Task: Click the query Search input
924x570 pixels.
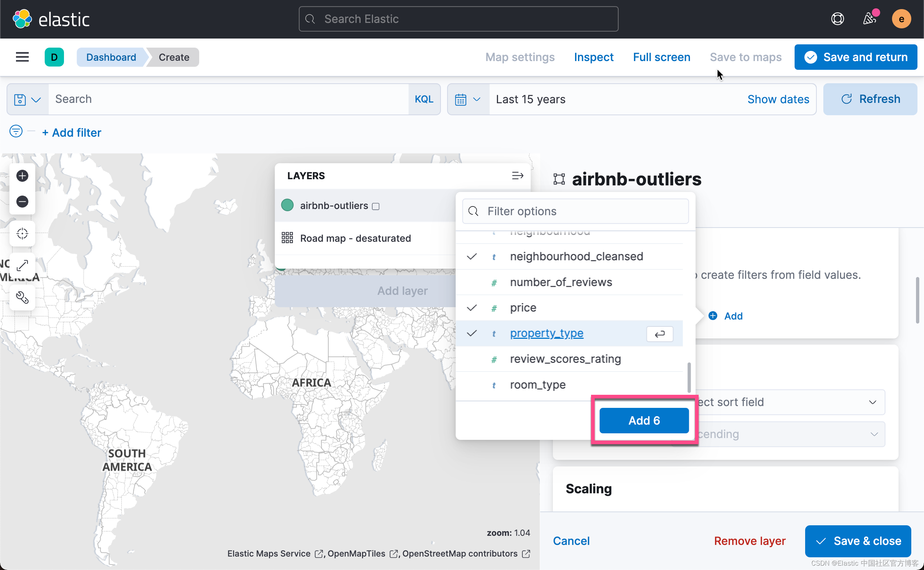Action: pos(228,100)
